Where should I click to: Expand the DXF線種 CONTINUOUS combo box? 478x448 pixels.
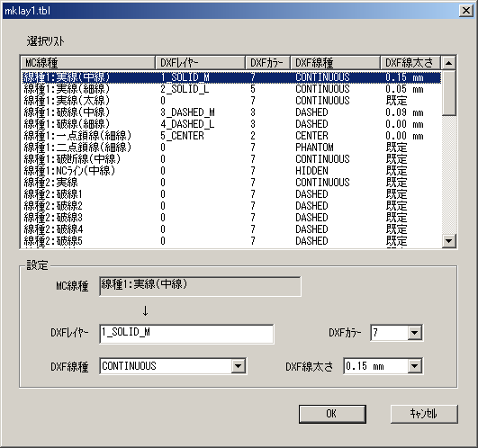(238, 366)
